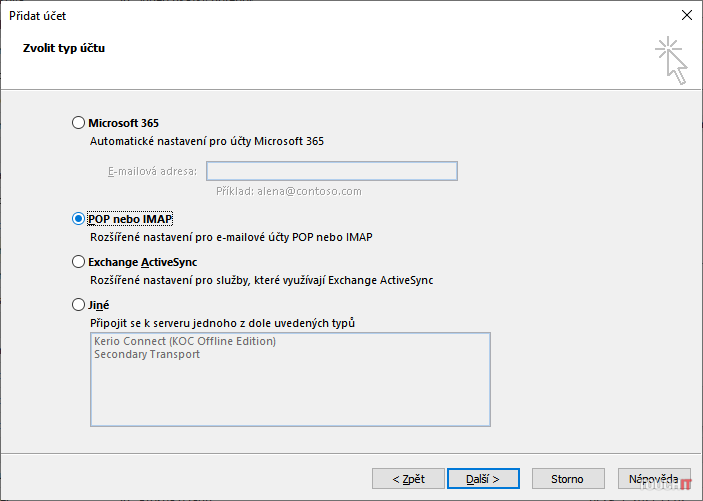Select Exchange ActiveSync account type
This screenshot has height=501, width=703.
pyautogui.click(x=79, y=262)
